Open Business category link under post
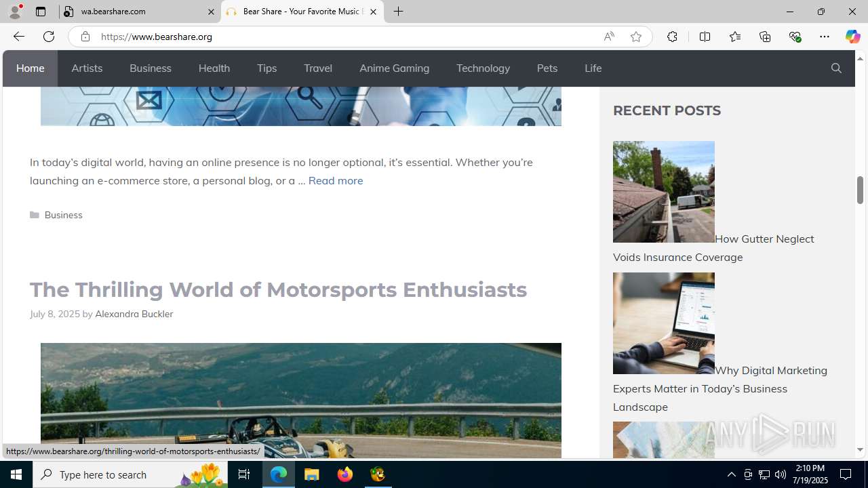 tap(63, 215)
